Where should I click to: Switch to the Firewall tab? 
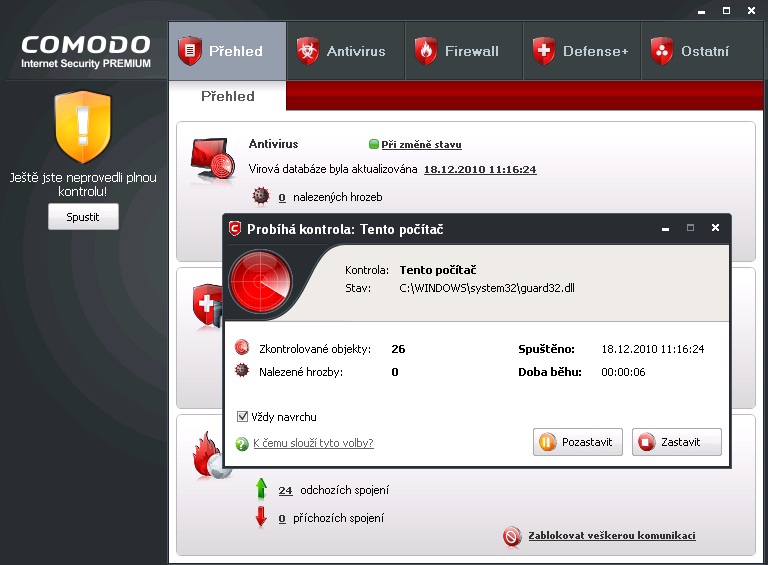pyautogui.click(x=464, y=51)
